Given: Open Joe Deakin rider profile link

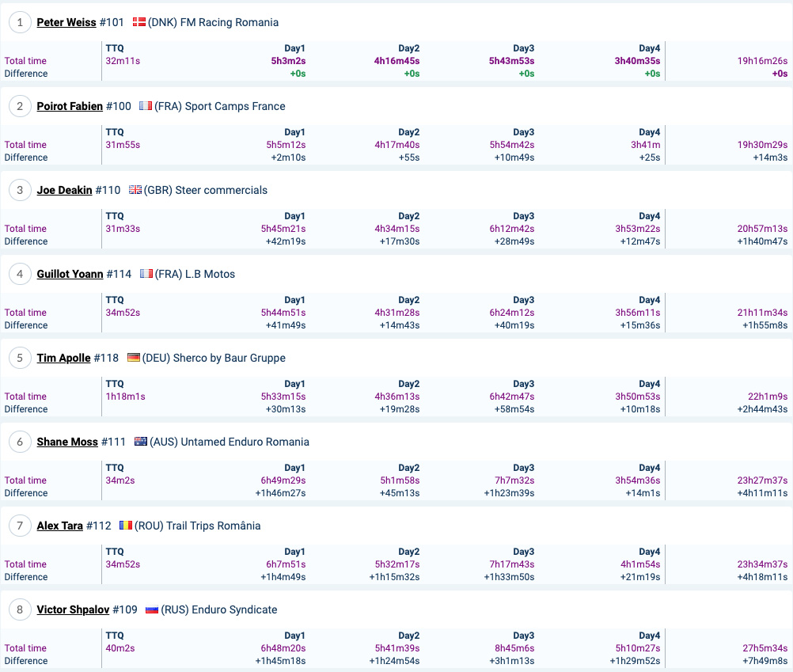Looking at the screenshot, I should tap(64, 190).
